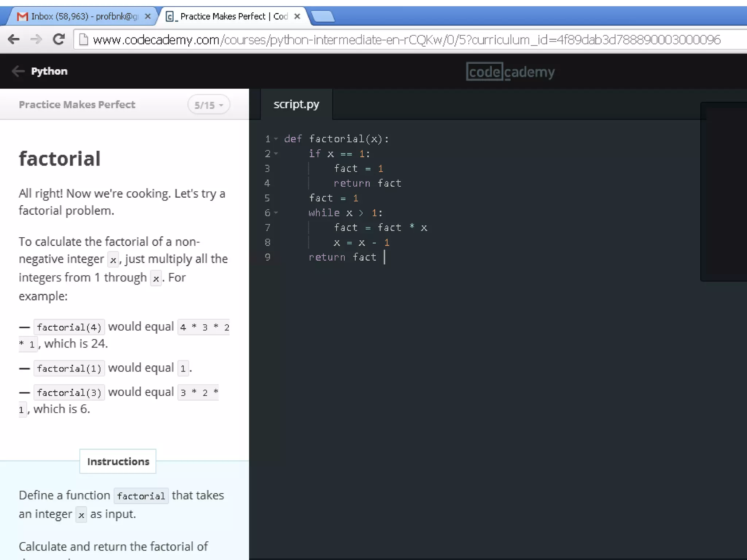Close the Practice Makes Perfect tab
Image resolution: width=747 pixels, height=560 pixels.
pyautogui.click(x=297, y=16)
